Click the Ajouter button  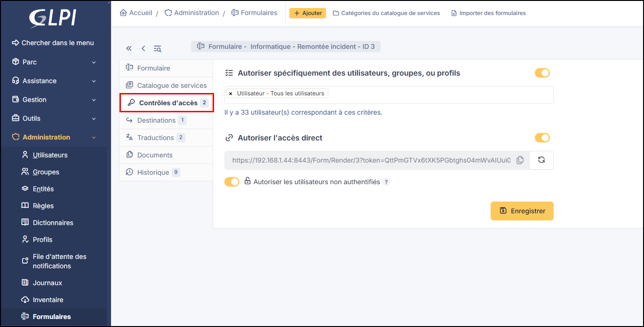click(308, 13)
